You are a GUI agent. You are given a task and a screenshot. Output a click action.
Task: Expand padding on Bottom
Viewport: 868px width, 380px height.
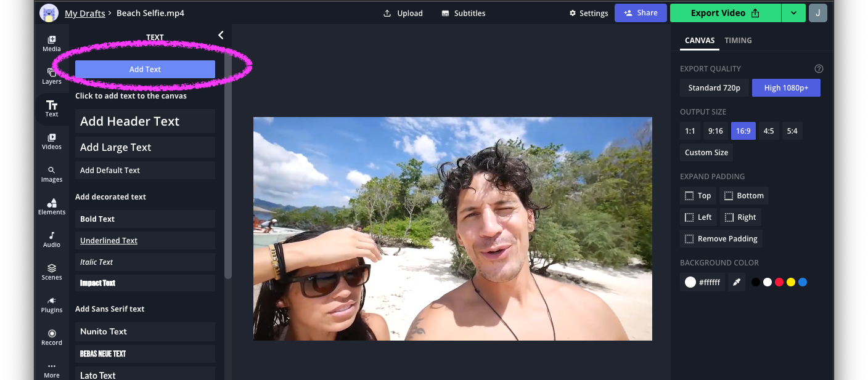pos(743,196)
